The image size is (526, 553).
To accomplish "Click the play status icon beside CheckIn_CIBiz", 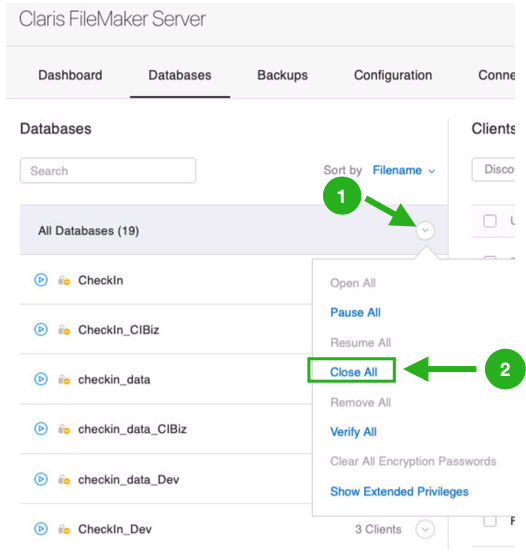I will 41,329.
